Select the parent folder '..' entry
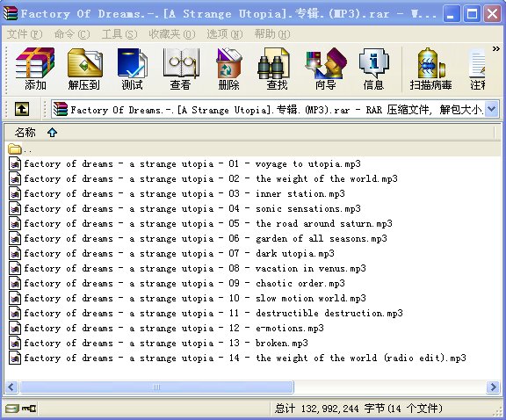 [20, 149]
